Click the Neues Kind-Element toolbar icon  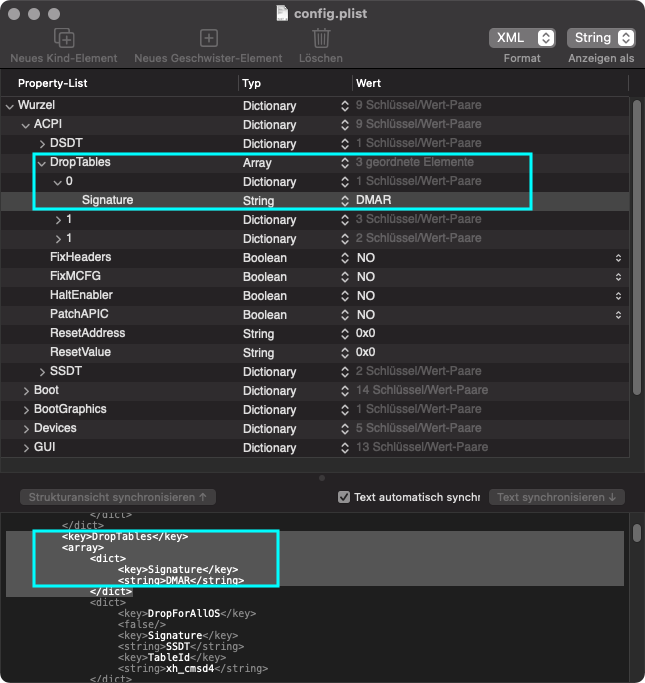64,38
